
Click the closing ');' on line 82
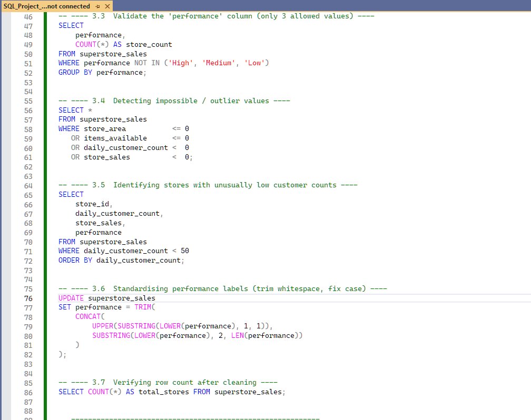tap(62, 354)
